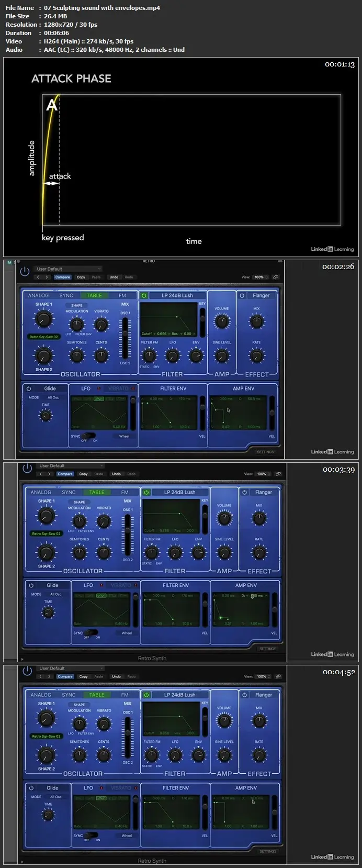Click link icon beside View 100% in 00:03:39 frame
This screenshot has width=362, height=868.
pyautogui.click(x=278, y=474)
